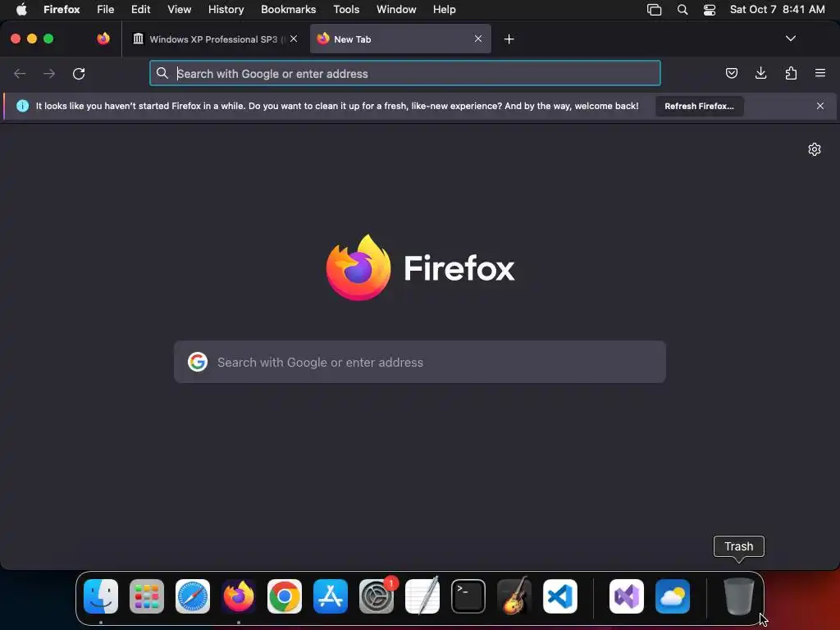The width and height of the screenshot is (840, 630).
Task: Open the Edit menu
Action: (140, 9)
